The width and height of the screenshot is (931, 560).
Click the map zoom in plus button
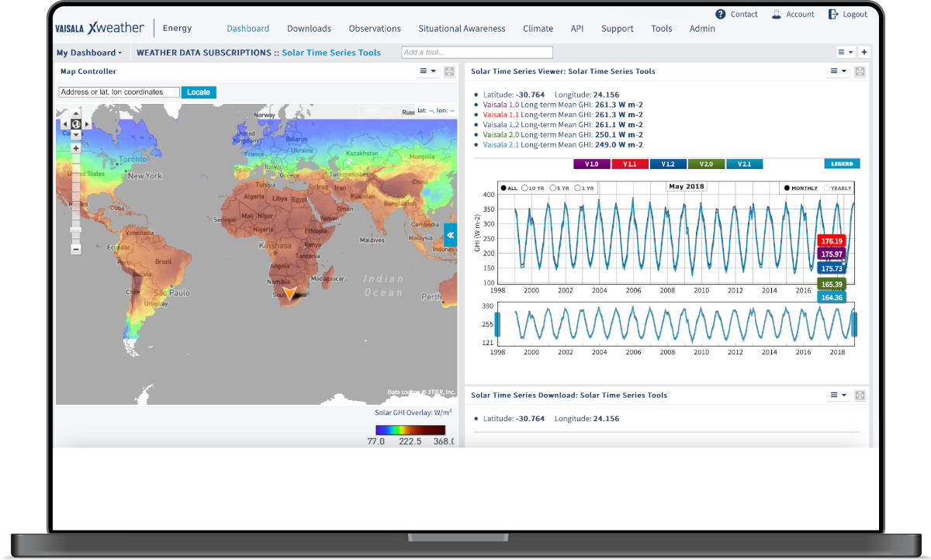(76, 148)
